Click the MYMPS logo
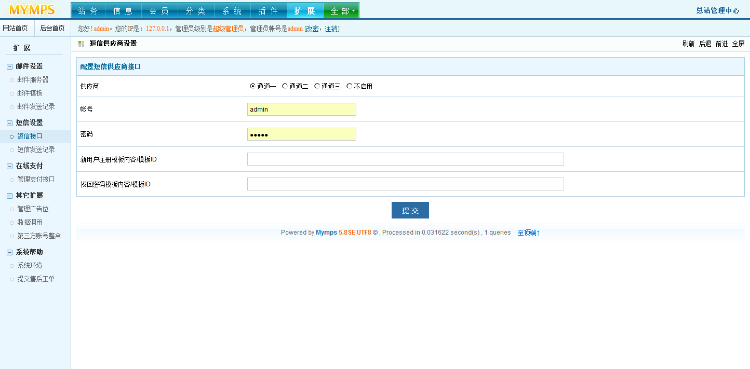The height and width of the screenshot is (369, 750). coord(32,10)
